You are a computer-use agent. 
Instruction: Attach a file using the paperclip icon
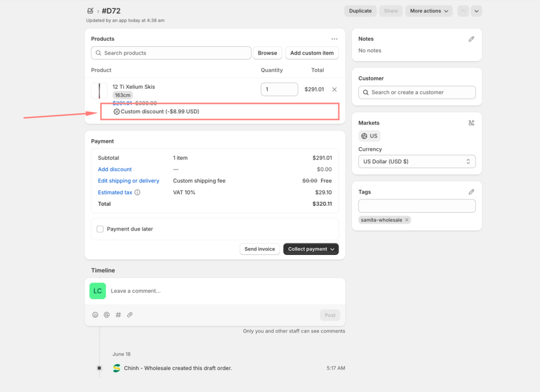(x=130, y=315)
